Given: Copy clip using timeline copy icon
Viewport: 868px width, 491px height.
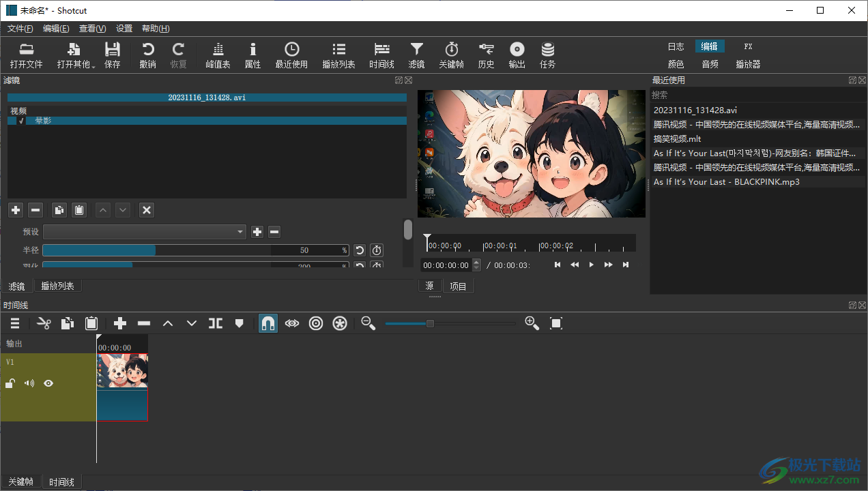Looking at the screenshot, I should 68,323.
